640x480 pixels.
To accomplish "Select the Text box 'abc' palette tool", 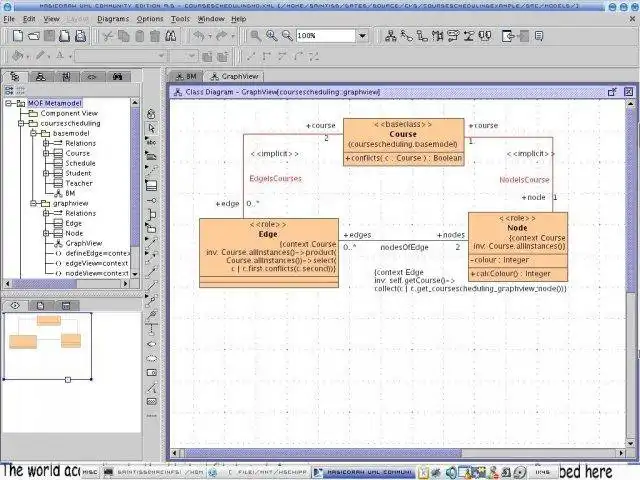I will click(x=151, y=142).
